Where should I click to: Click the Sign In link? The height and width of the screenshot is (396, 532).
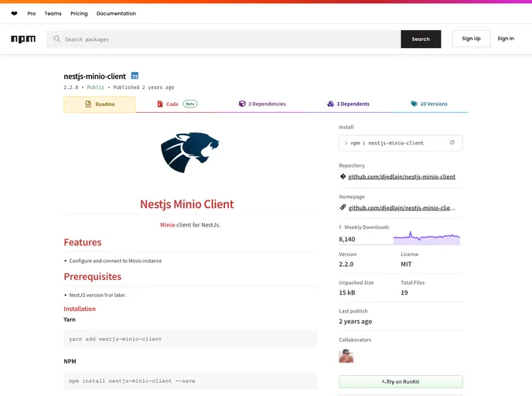pos(506,39)
